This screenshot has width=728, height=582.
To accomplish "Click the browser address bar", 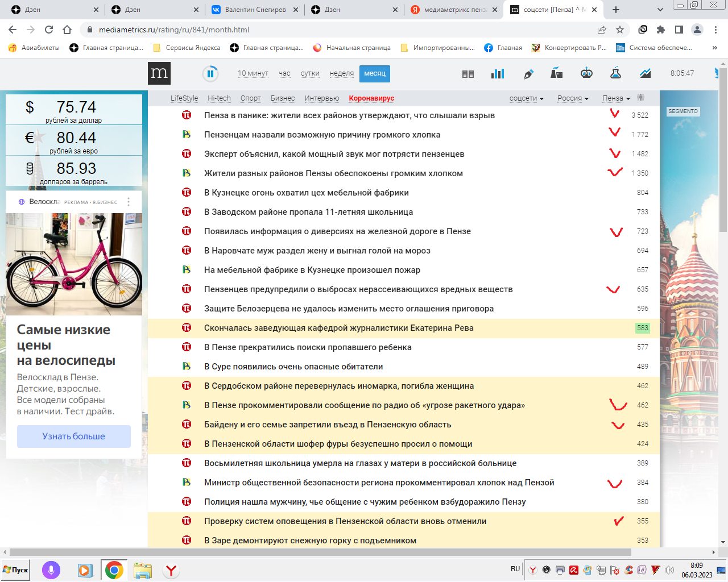I will [341, 30].
